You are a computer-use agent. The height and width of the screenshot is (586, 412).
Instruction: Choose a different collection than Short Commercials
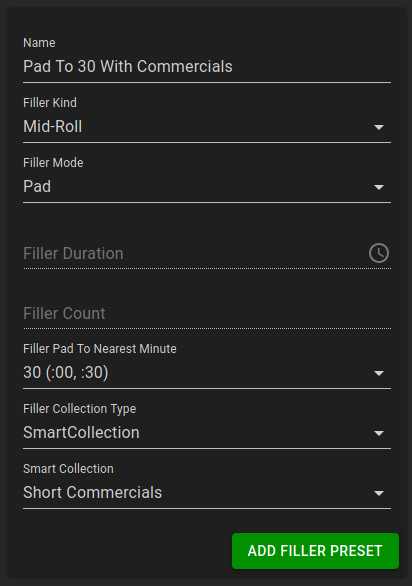207,493
